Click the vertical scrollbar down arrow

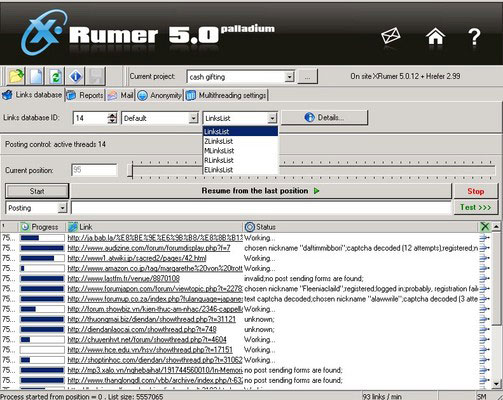point(496,384)
